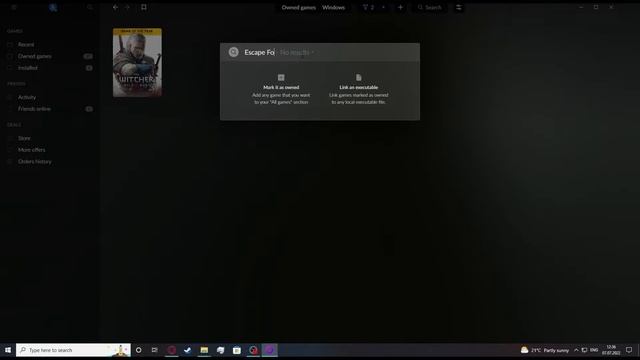The width and height of the screenshot is (640, 360).
Task: Go back with the left arrow
Action: (x=116, y=7)
